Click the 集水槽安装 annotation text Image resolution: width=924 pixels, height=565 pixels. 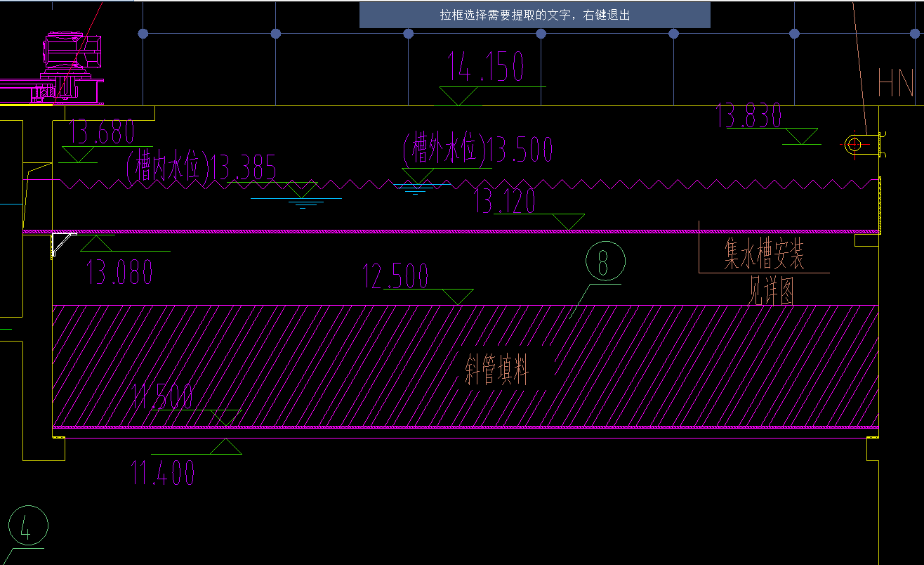pos(765,255)
